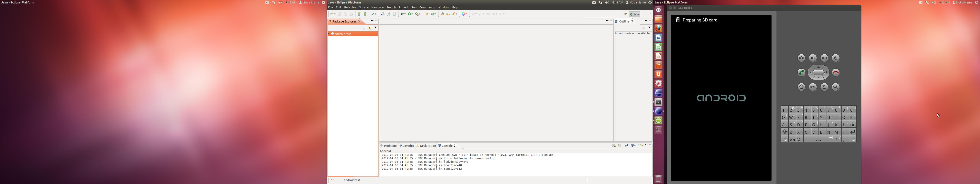Click the D-pad center button on emulator
Screen dimensions: 980x184
coord(818,72)
